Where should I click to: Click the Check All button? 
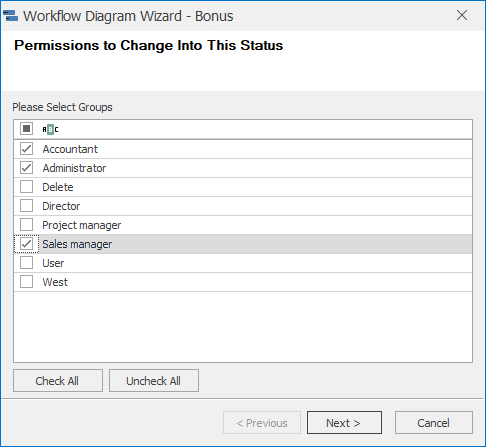pyautogui.click(x=58, y=380)
